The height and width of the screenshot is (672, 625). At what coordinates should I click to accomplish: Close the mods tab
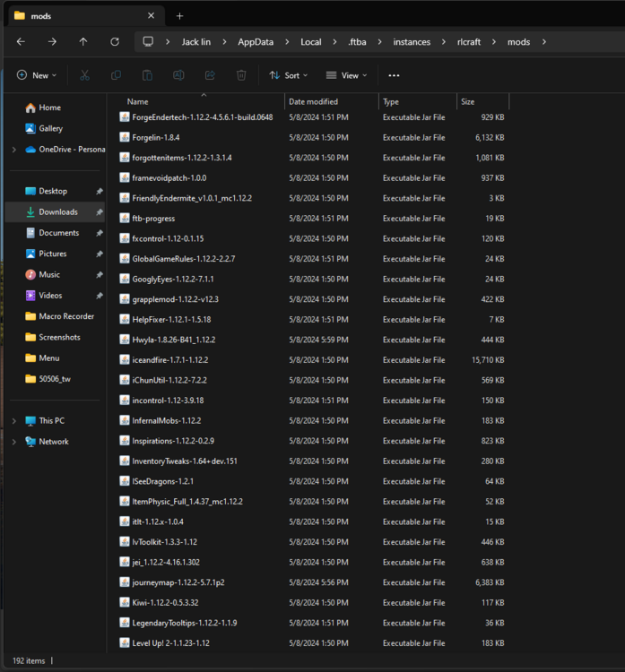tap(151, 15)
